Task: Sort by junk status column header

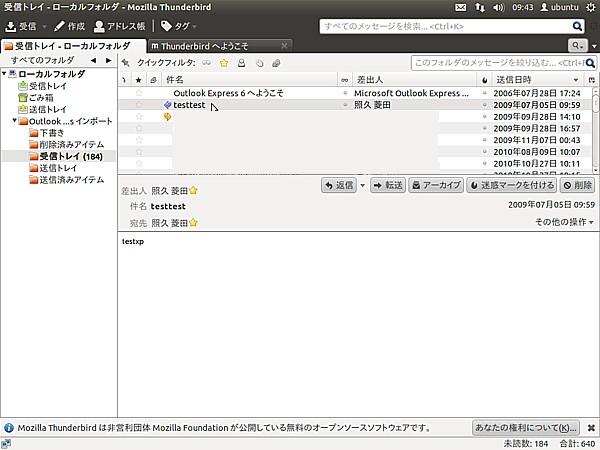Action: 485,80
